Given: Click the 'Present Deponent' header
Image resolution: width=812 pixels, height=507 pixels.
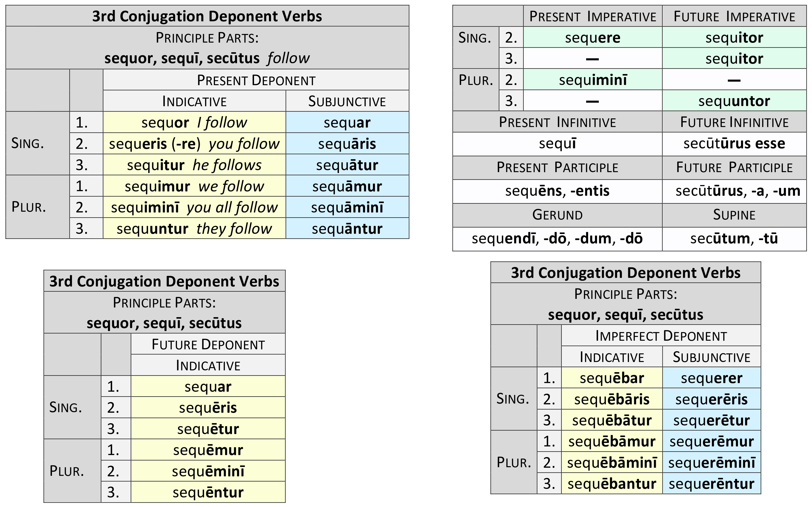Looking at the screenshot, I should coord(256,80).
